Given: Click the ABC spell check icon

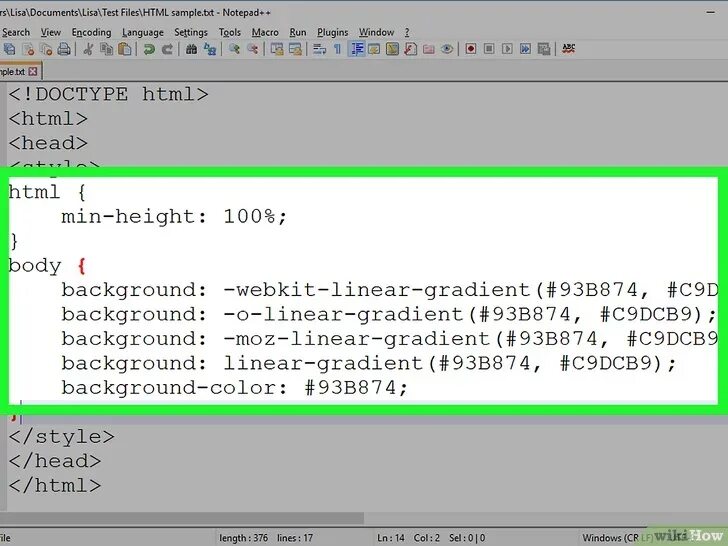Looking at the screenshot, I should coord(568,49).
